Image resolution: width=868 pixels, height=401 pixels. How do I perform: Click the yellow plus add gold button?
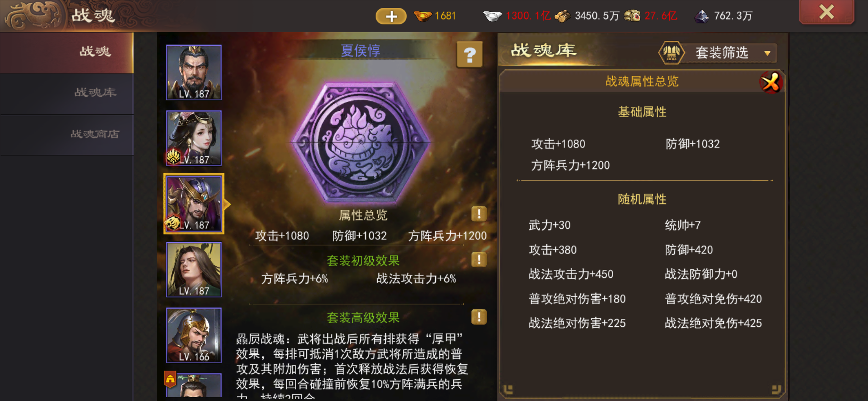pos(391,16)
